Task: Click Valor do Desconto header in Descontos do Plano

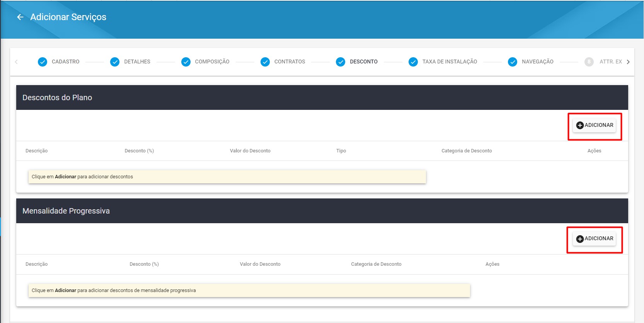Action: tap(250, 151)
